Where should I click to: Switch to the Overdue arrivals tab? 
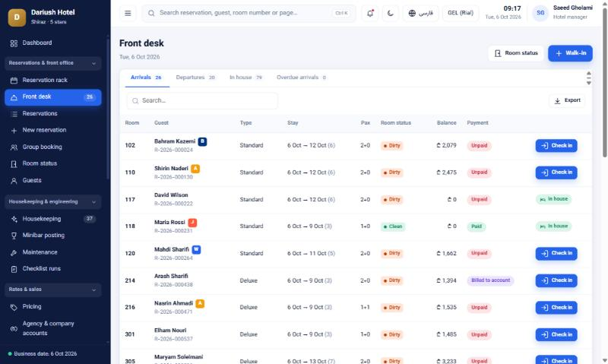[x=301, y=78]
